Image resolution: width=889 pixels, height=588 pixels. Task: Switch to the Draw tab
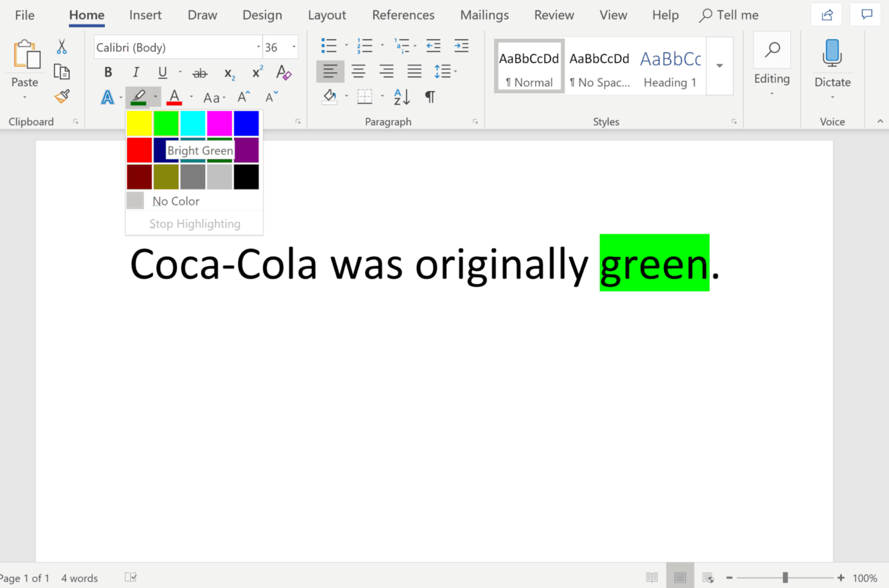[x=202, y=15]
